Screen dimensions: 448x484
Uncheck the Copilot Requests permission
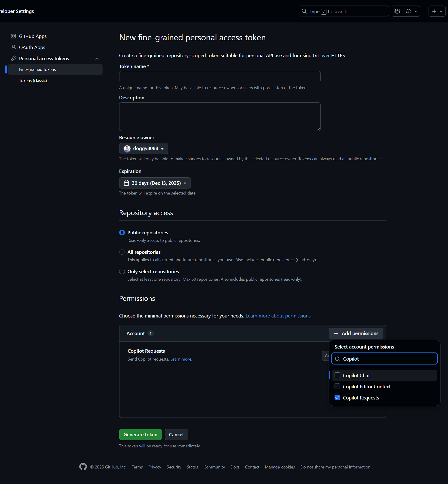(x=337, y=397)
